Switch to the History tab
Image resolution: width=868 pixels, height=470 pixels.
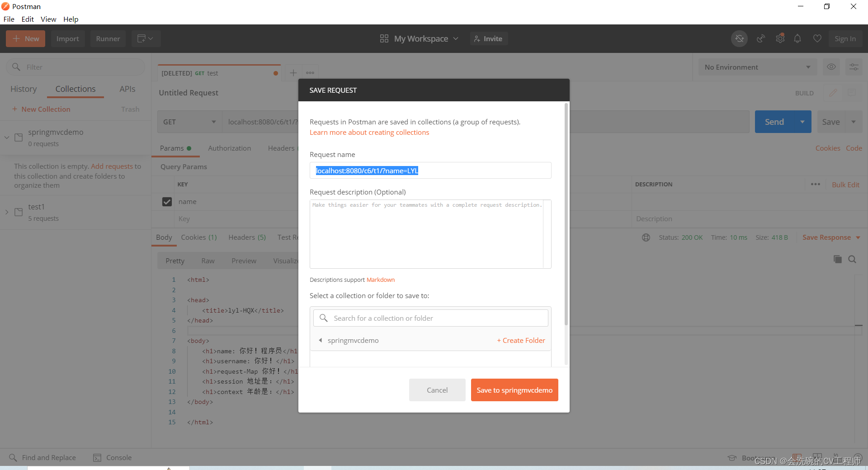click(x=24, y=89)
